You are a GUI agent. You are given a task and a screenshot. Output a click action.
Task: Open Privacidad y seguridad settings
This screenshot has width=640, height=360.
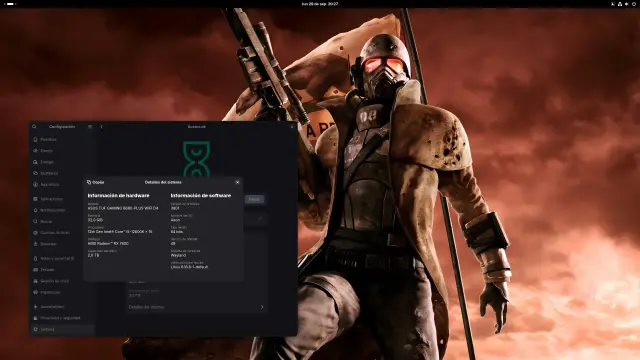click(62, 318)
